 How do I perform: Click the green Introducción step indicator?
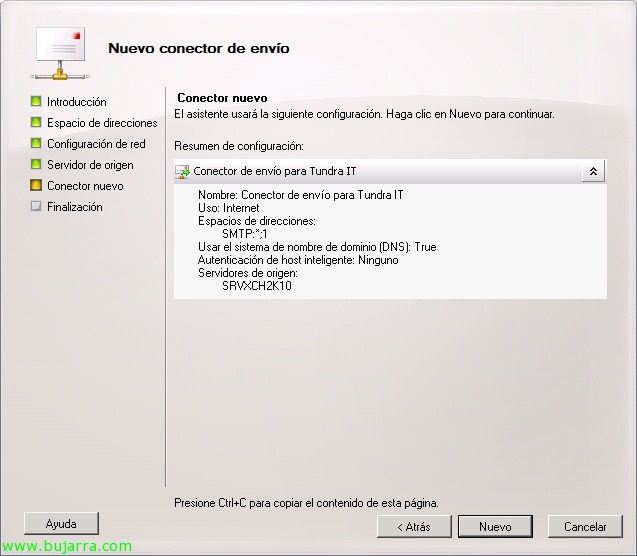coord(36,101)
